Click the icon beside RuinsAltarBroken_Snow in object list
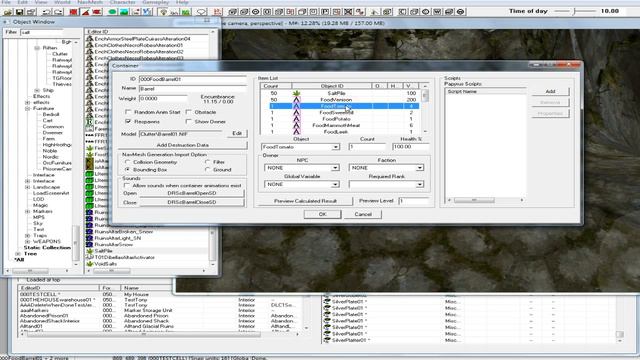The image size is (640, 360). (x=89, y=231)
